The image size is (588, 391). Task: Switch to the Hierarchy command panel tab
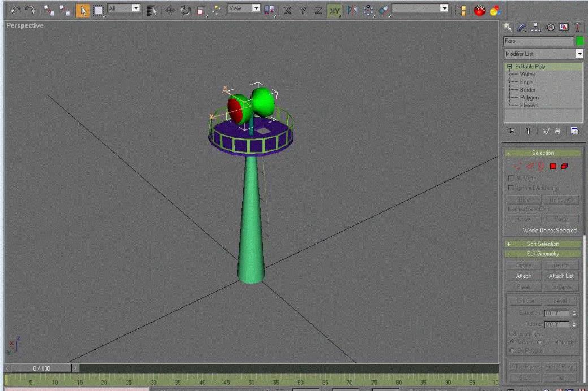pos(536,27)
